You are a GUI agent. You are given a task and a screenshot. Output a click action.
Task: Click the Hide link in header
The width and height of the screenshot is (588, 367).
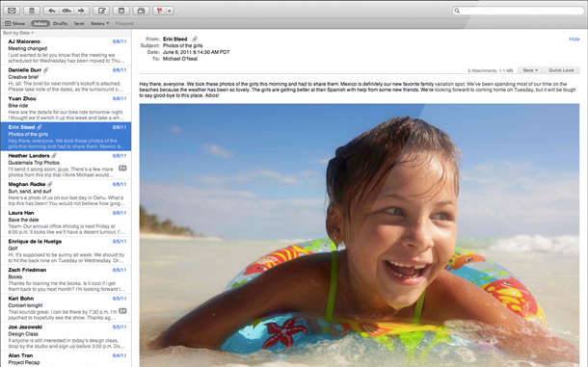coord(575,39)
